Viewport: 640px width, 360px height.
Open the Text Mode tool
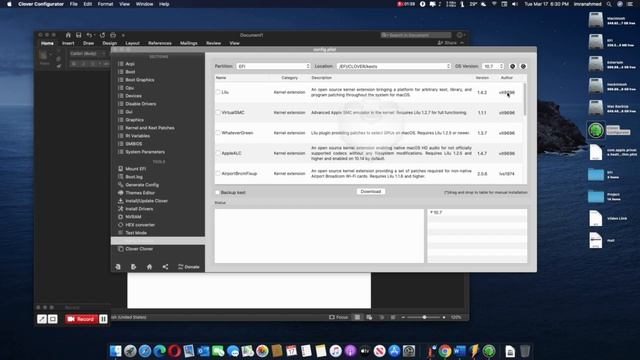tap(136, 233)
